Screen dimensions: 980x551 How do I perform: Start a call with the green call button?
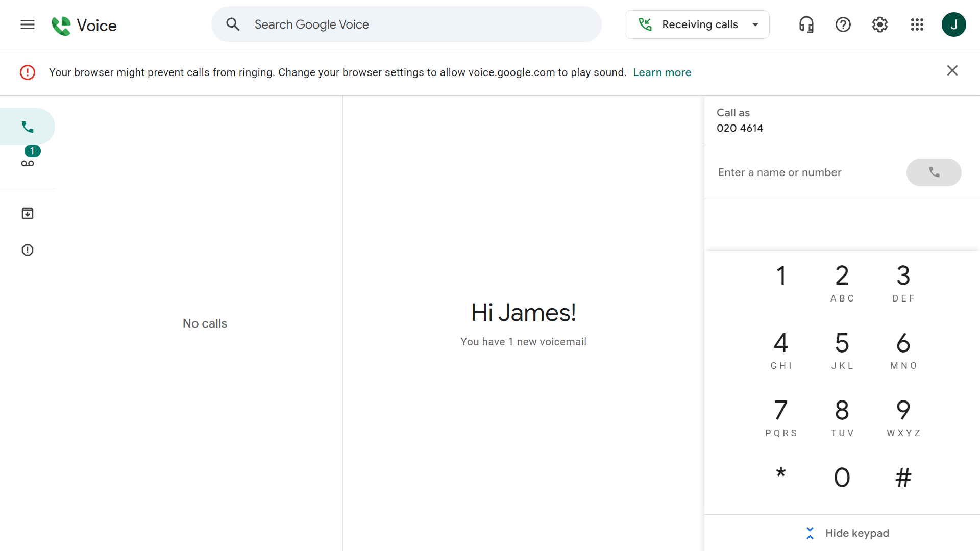click(934, 172)
